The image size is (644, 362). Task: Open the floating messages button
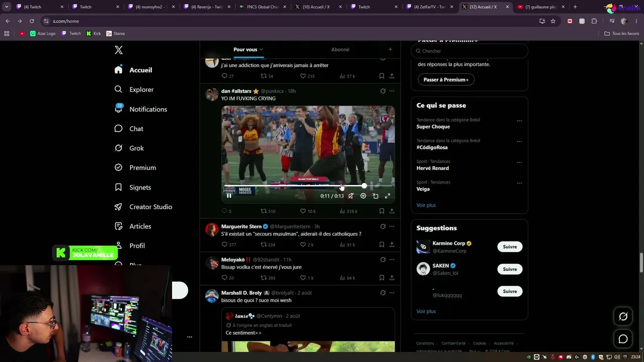click(x=623, y=339)
